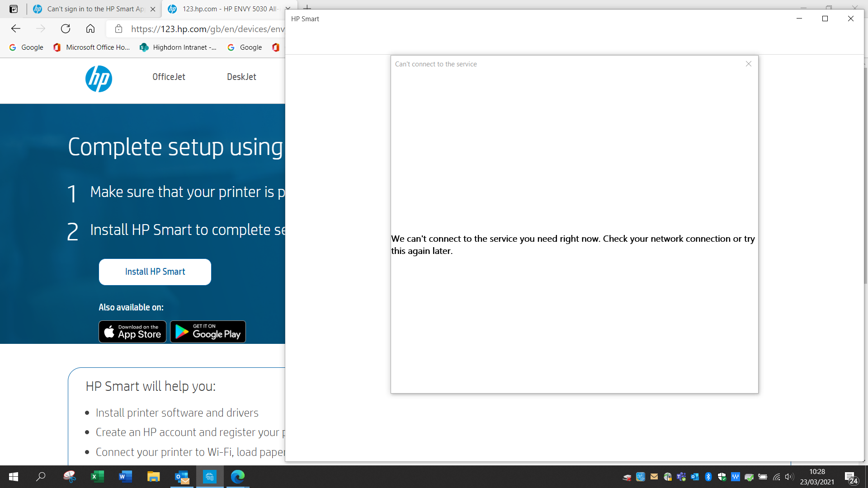The image size is (868, 488).
Task: Launch Microsoft Edge from the taskbar
Action: [x=237, y=477]
